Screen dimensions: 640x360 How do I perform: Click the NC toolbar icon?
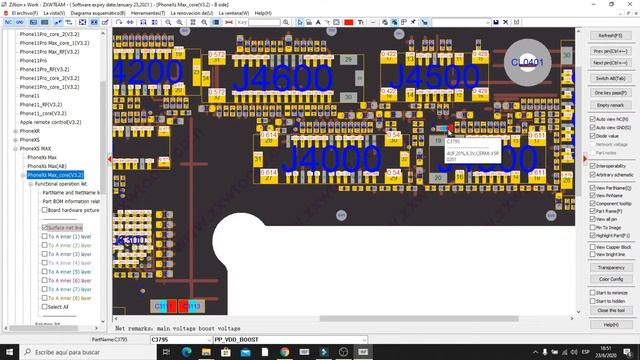point(9,22)
